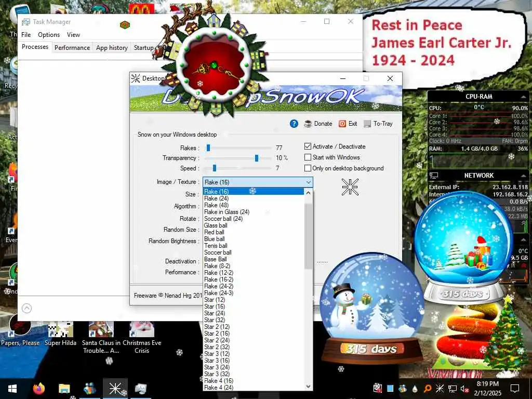Click the red Exit button in DesktopSnowOK

click(x=348, y=124)
